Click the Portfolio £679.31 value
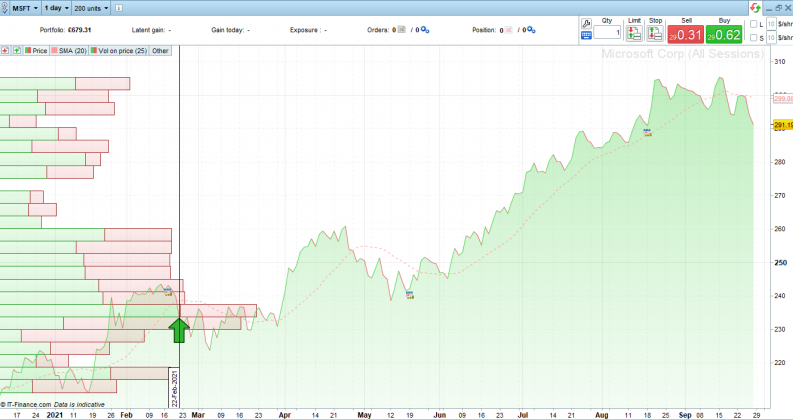This screenshot has height=420, width=793. [79, 30]
